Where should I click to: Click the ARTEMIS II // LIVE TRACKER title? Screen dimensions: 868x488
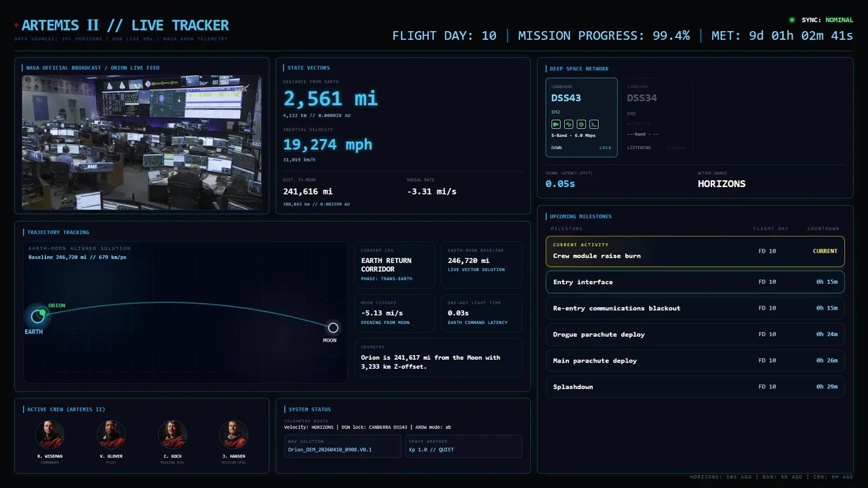click(x=125, y=26)
